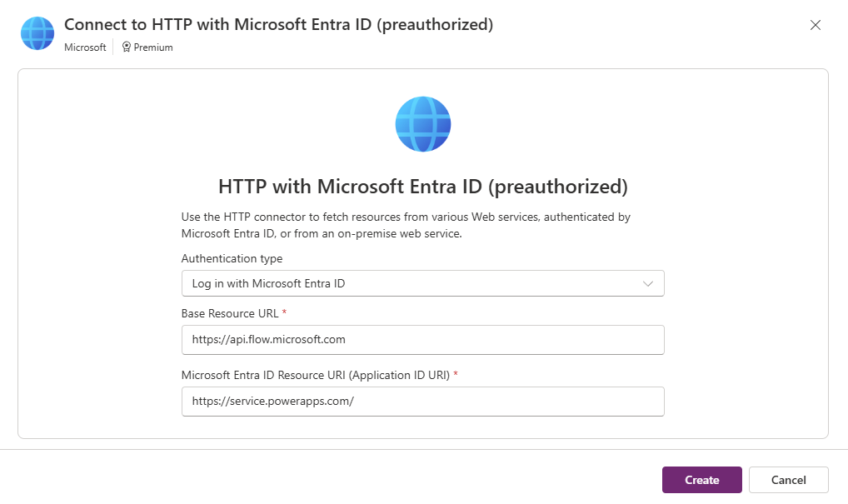
Task: Click the Premium label in the header
Action: tap(153, 47)
